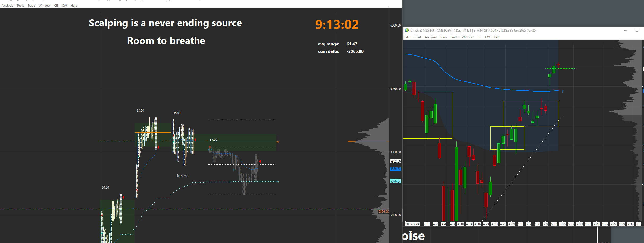Click the 63.50 range label above the profile
The width and height of the screenshot is (644, 243).
click(140, 111)
